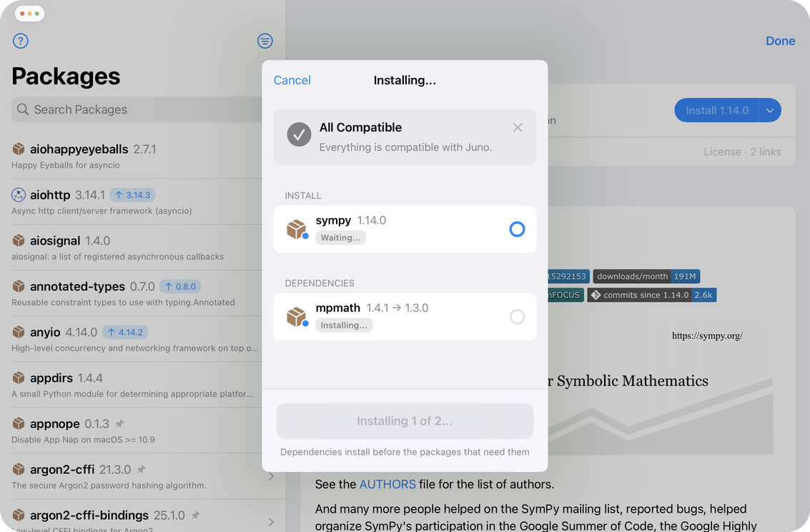This screenshot has height=532, width=810.
Task: Select the annotated-types package name
Action: (x=77, y=286)
